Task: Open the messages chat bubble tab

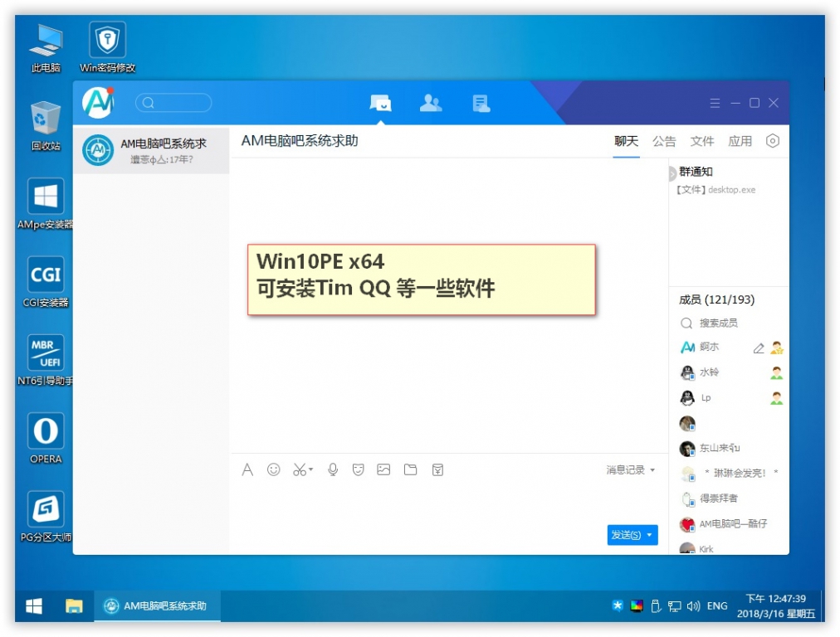Action: click(x=380, y=102)
